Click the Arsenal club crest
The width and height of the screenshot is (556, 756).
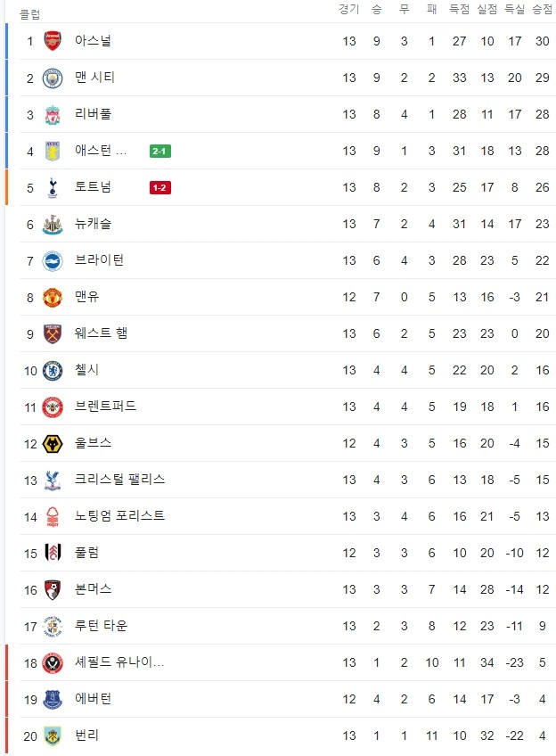[x=53, y=41]
